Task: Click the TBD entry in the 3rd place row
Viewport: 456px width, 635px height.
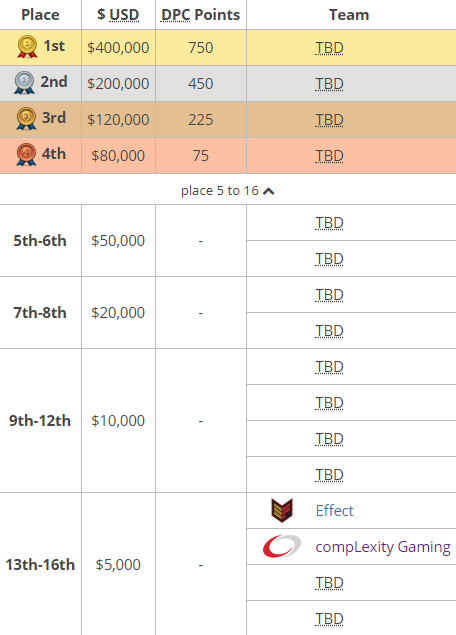Action: [329, 120]
